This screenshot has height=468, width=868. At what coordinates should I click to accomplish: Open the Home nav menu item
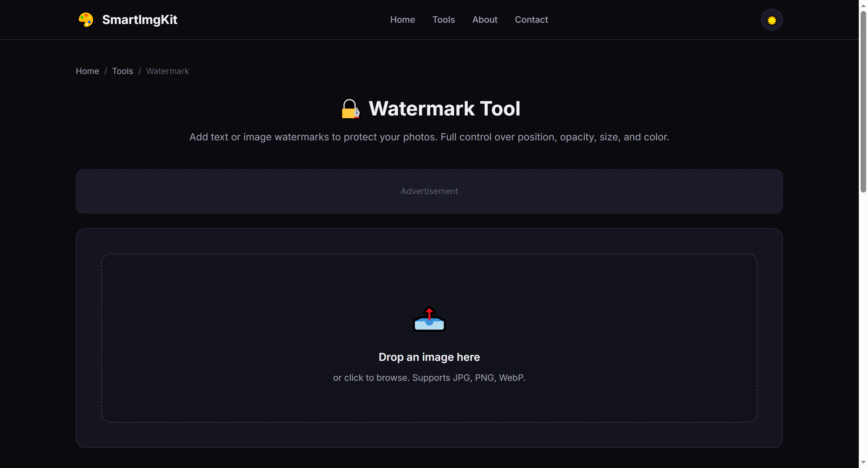point(402,20)
